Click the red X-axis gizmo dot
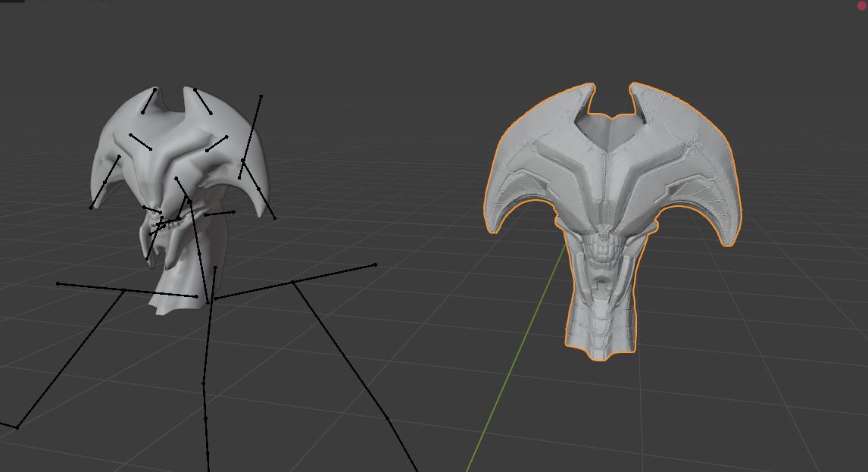Viewport: 868px width, 472px height. pos(862,4)
